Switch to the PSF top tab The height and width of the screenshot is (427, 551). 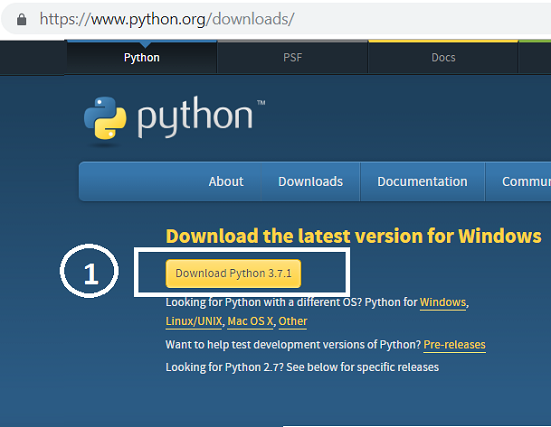tap(292, 57)
